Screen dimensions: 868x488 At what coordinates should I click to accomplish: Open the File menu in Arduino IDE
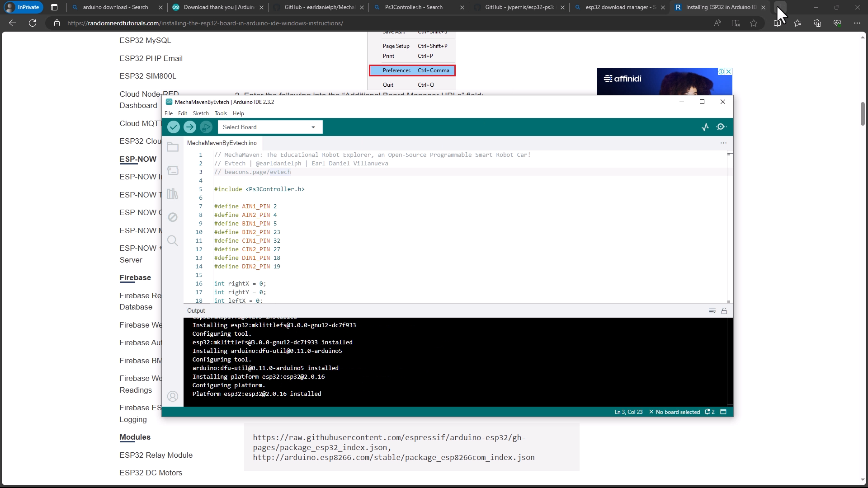(x=169, y=113)
